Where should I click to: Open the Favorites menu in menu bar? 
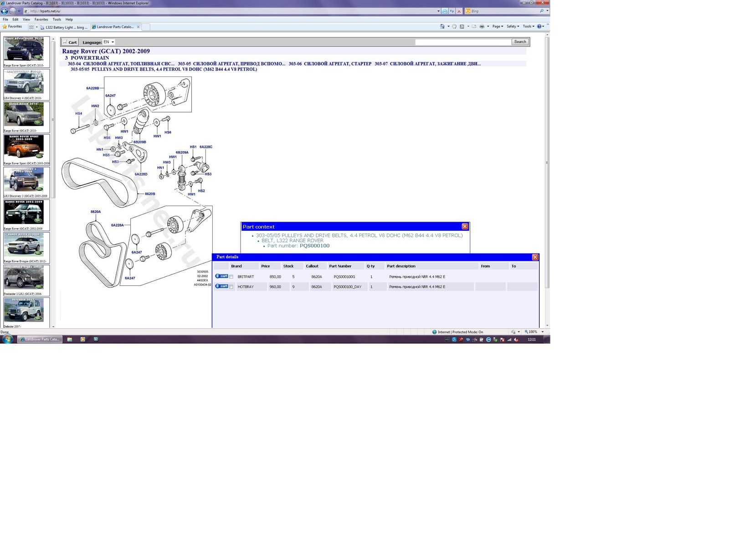[41, 20]
